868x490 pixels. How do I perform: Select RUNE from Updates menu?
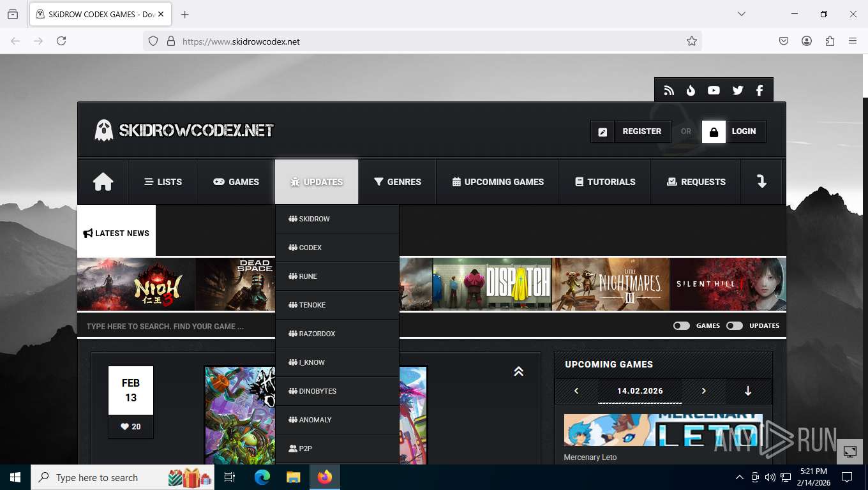tap(337, 276)
